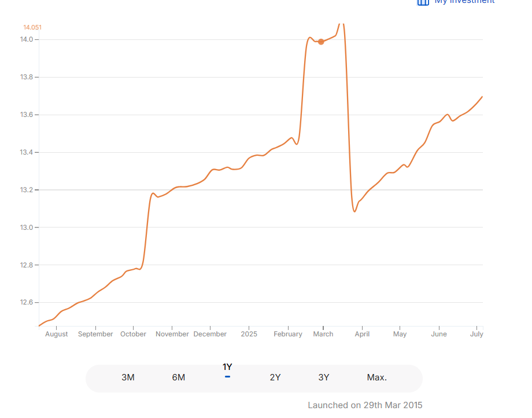Click the 12.8 label on the y-axis
532x418 pixels.
tap(27, 265)
